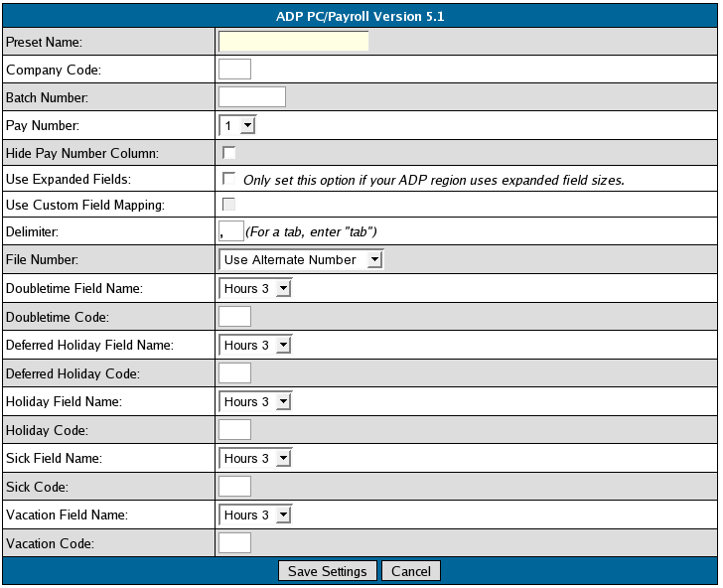This screenshot has width=723, height=588.
Task: Click the Cancel button
Action: (411, 571)
